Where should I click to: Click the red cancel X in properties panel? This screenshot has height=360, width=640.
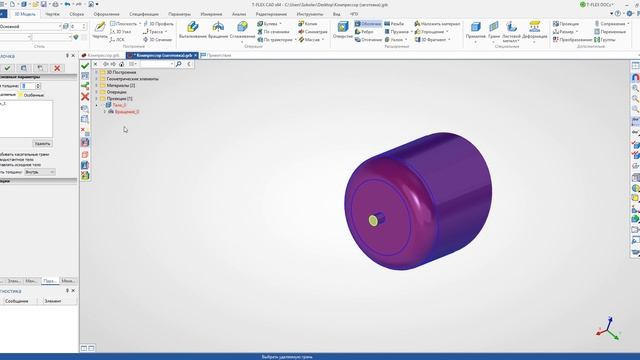(57, 68)
